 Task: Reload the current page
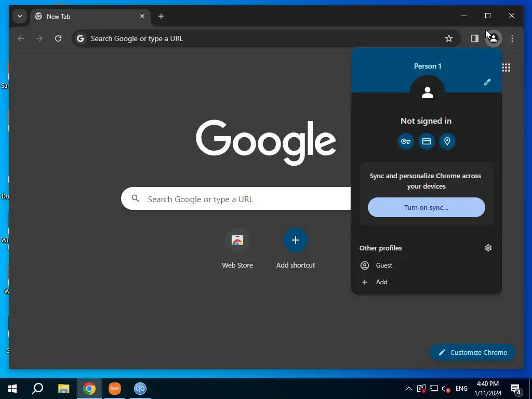58,38
